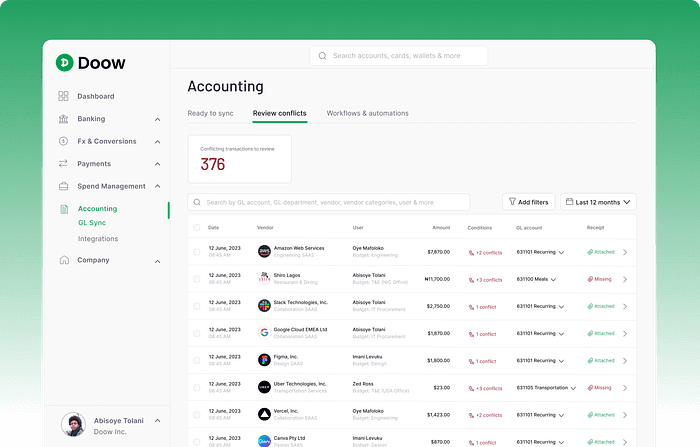700x447 pixels.
Task: Click the Conflicting transactions 376 card
Action: click(x=239, y=159)
